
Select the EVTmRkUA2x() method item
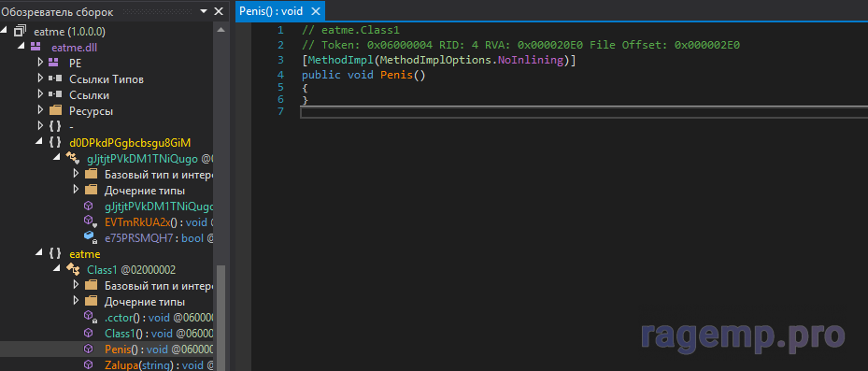click(149, 222)
